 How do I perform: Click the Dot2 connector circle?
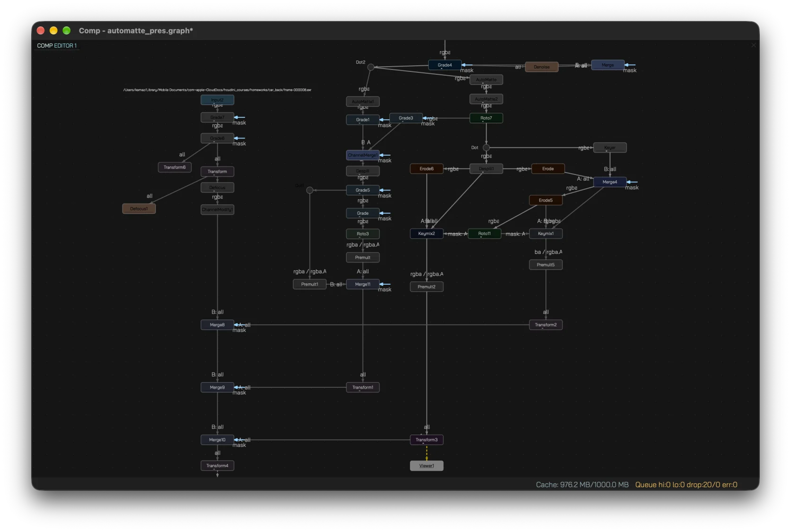(371, 67)
